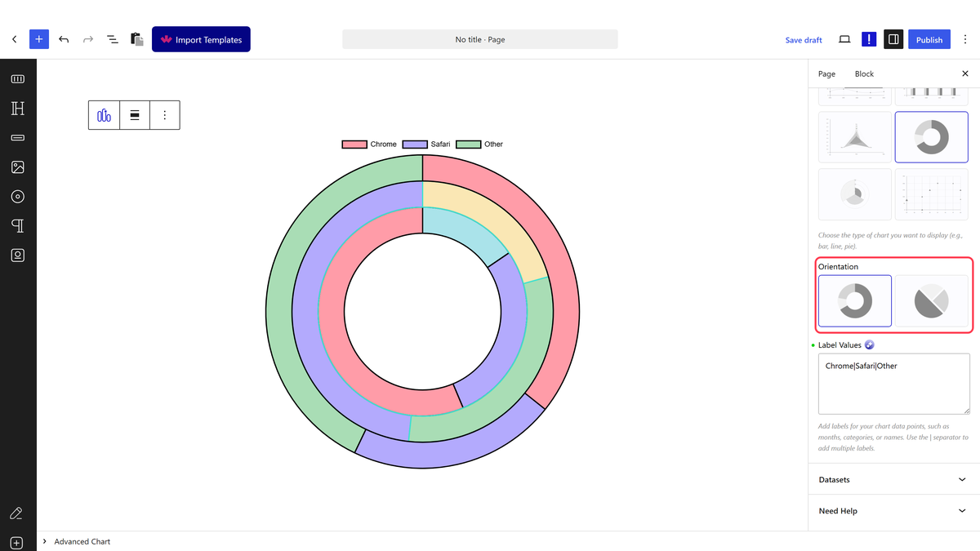Expand the Need Help section
The height and width of the screenshot is (551, 980).
click(893, 510)
